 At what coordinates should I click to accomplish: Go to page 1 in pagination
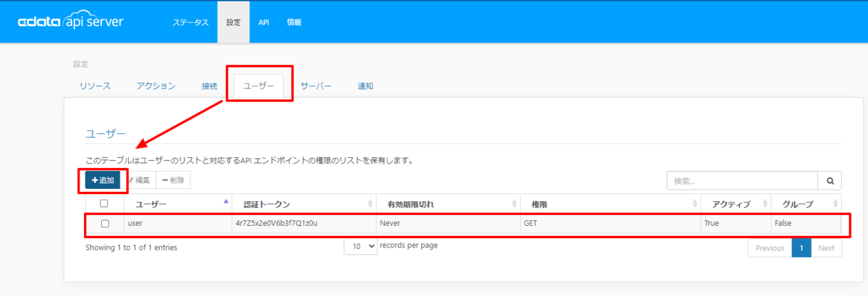click(x=801, y=248)
